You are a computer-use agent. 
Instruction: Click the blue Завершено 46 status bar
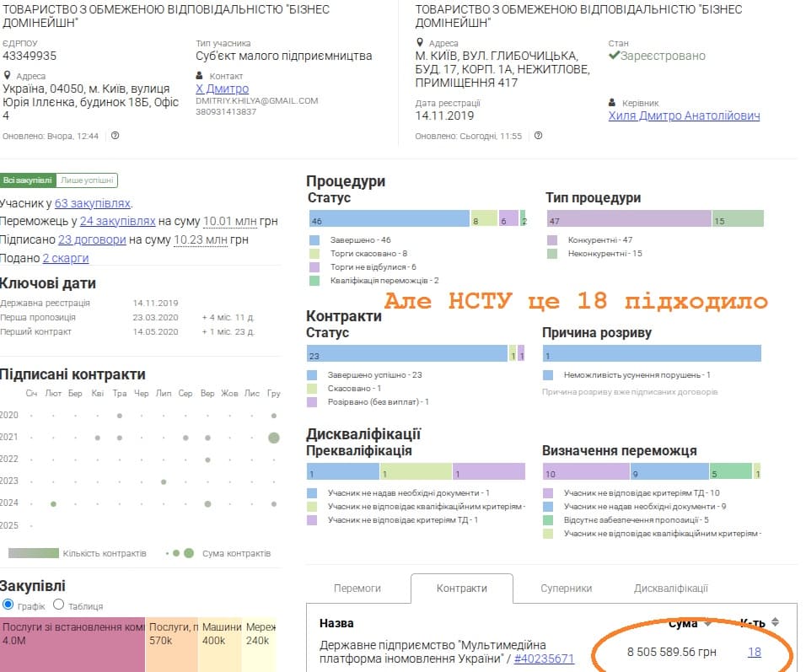[x=388, y=220]
